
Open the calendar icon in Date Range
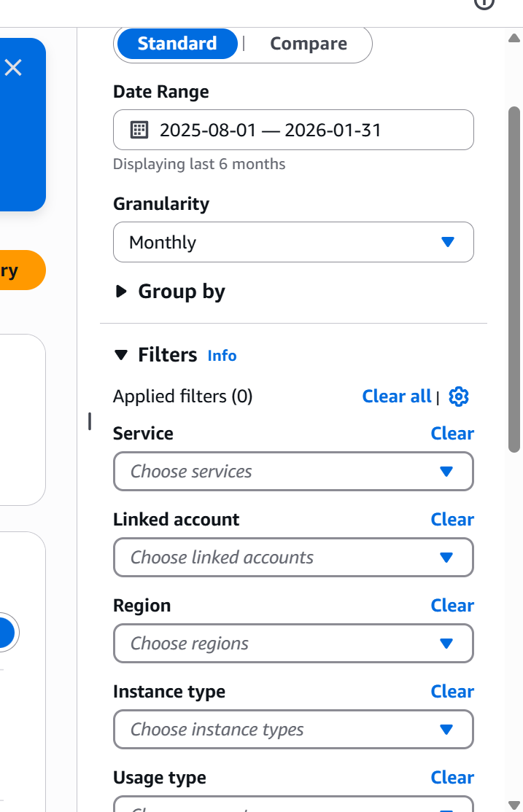(140, 130)
